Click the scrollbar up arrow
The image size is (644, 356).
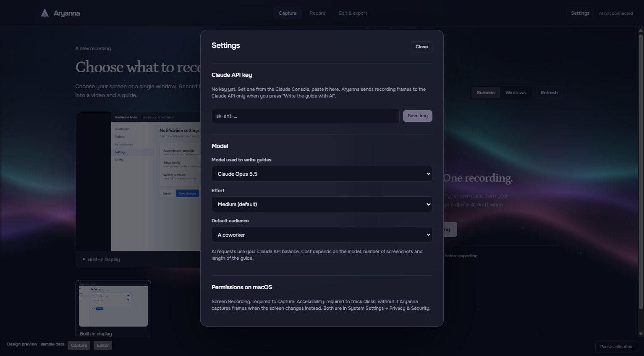click(641, 30)
